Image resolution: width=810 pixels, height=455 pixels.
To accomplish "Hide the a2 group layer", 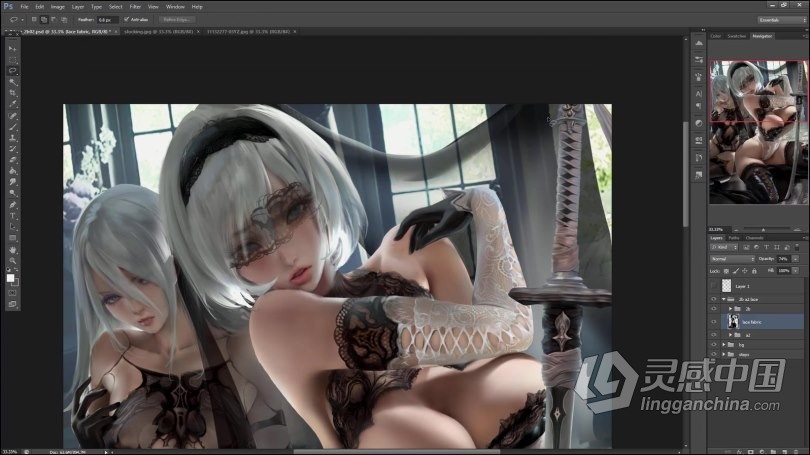I will (714, 335).
